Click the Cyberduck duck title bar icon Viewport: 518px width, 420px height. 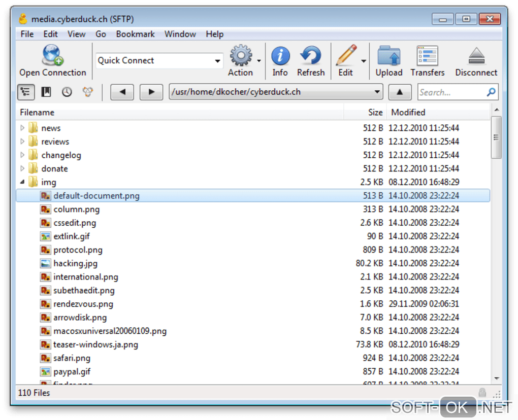tap(23, 19)
